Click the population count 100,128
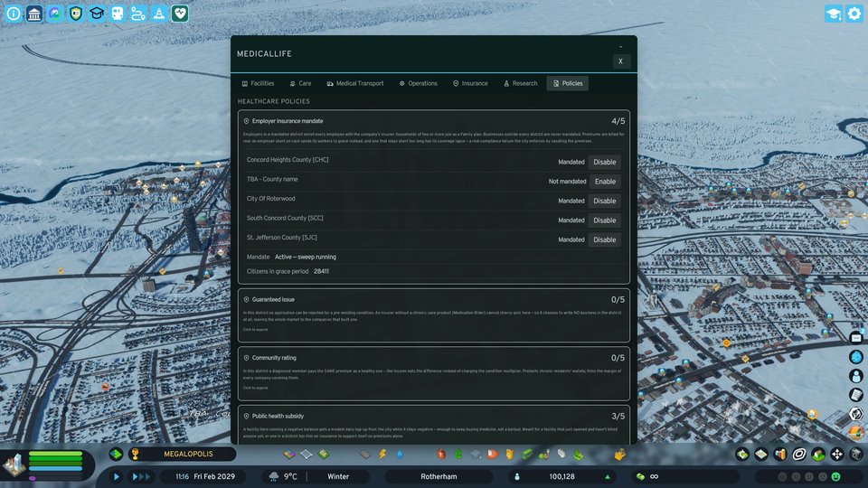This screenshot has width=868, height=488. click(561, 476)
